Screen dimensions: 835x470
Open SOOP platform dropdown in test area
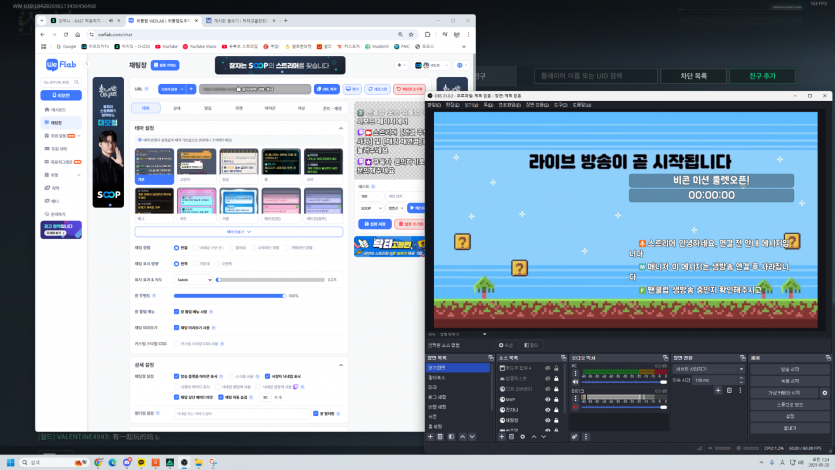[371, 208]
